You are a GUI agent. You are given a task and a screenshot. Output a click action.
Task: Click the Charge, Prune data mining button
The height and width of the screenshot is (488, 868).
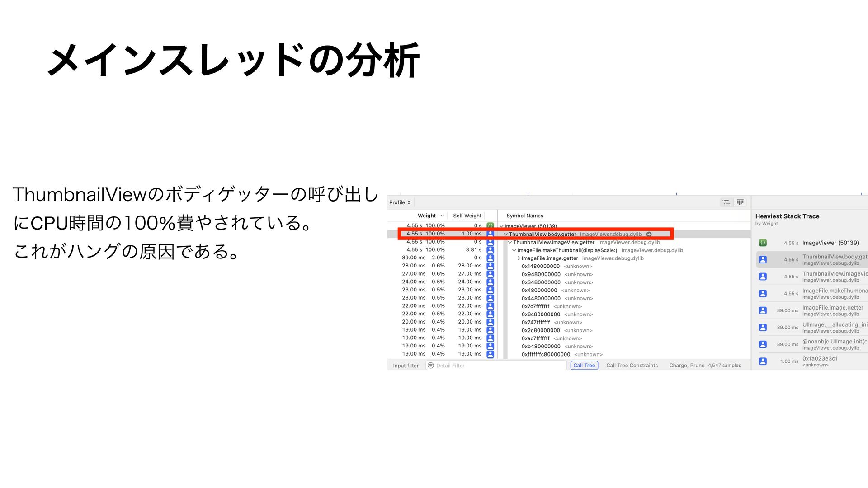[686, 366]
